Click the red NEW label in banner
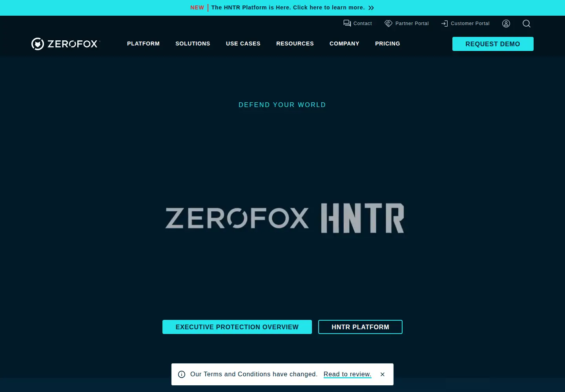The width and height of the screenshot is (565, 392). [197, 7]
